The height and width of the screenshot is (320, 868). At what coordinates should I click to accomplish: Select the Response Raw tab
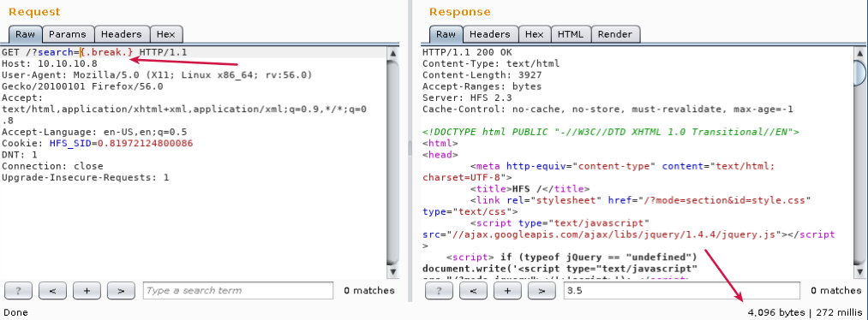point(446,34)
